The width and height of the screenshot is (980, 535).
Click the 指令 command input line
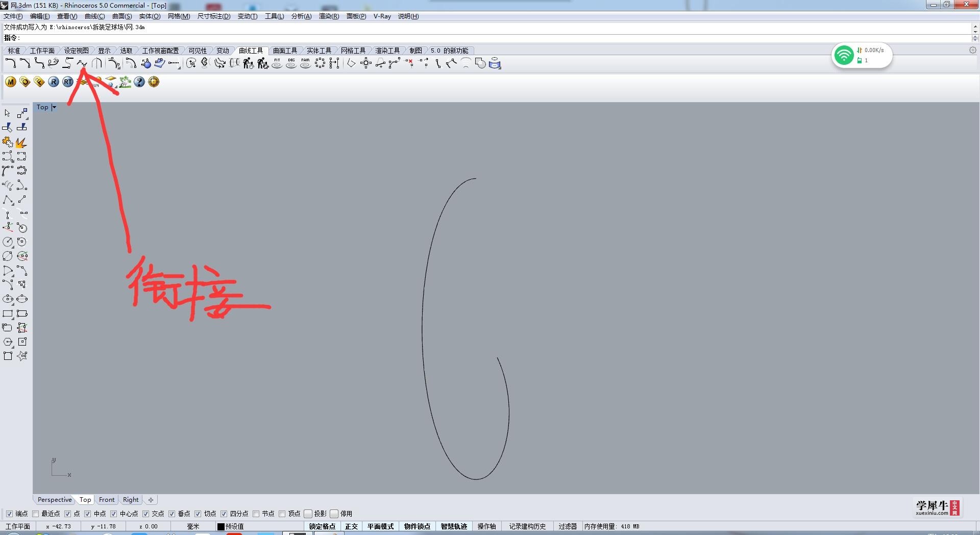coord(487,38)
